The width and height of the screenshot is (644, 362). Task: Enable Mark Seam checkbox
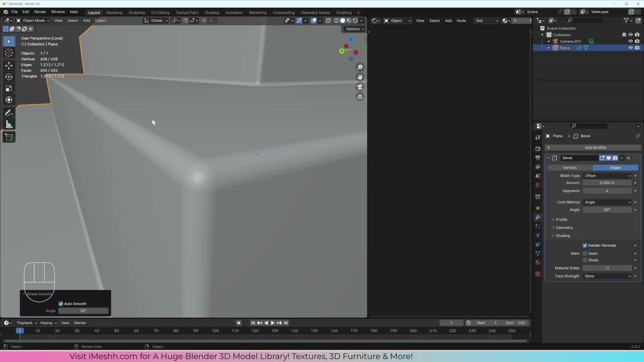click(585, 253)
